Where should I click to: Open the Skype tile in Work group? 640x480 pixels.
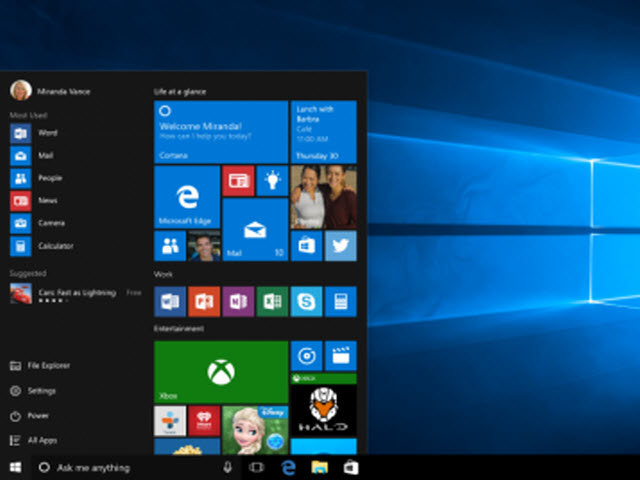(306, 301)
